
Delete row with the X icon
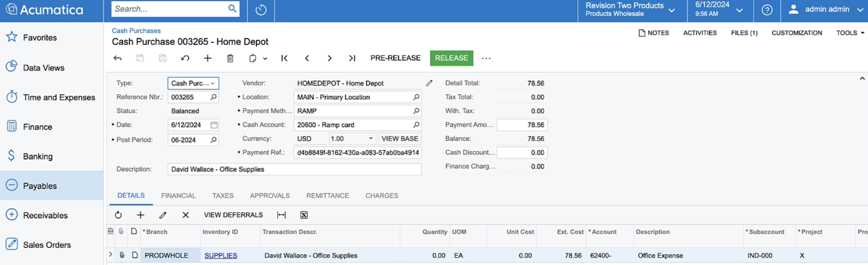tap(186, 215)
